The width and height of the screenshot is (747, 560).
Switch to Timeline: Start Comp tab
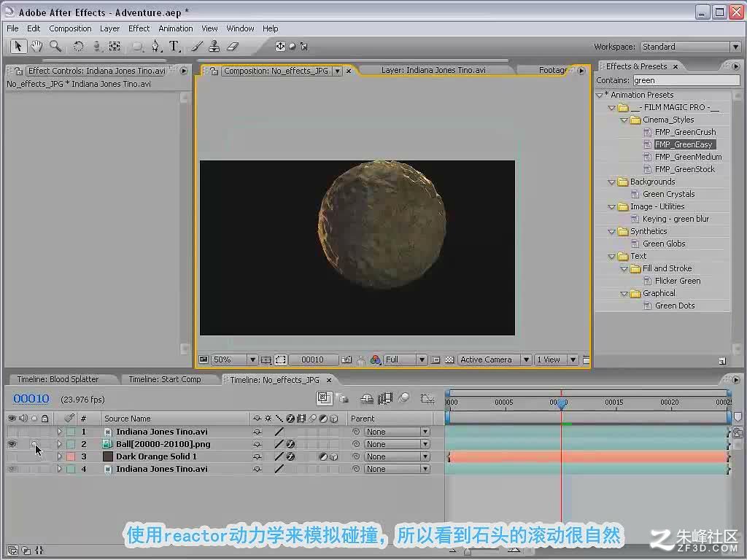coord(165,379)
